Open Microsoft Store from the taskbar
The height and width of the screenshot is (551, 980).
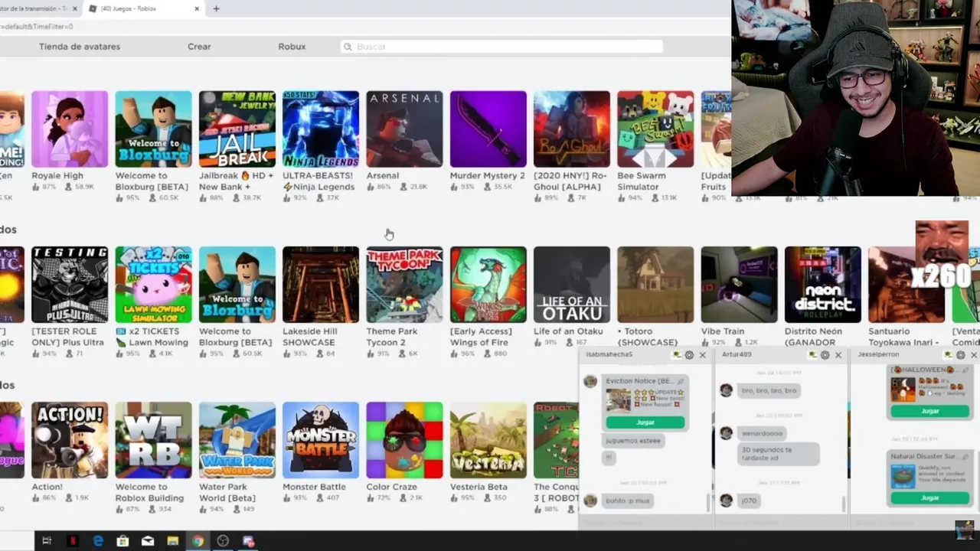click(x=122, y=541)
